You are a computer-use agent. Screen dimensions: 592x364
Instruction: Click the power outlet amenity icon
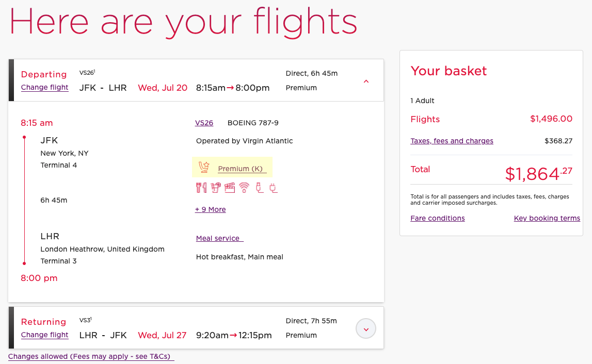[x=274, y=187]
